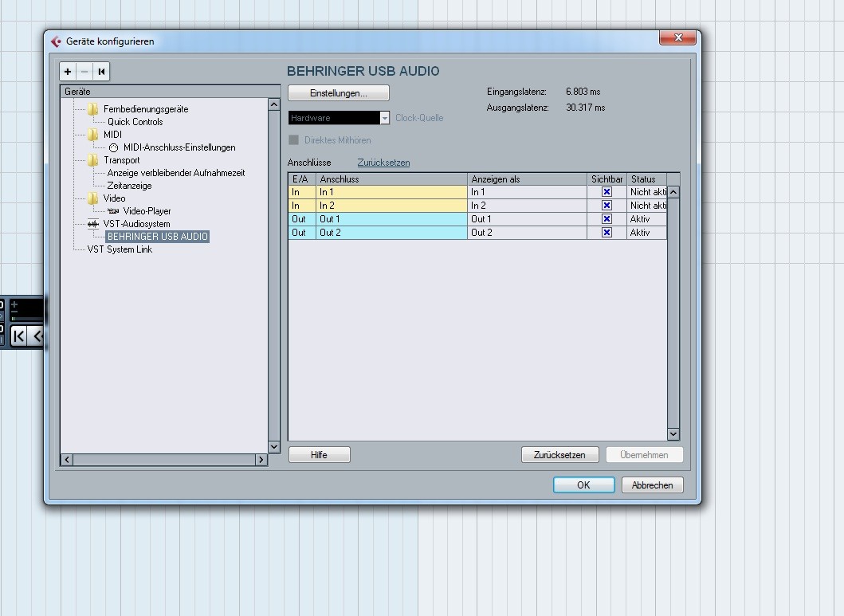Click Anzeigen als cell of Out 1
844x616 pixels.
[527, 219]
